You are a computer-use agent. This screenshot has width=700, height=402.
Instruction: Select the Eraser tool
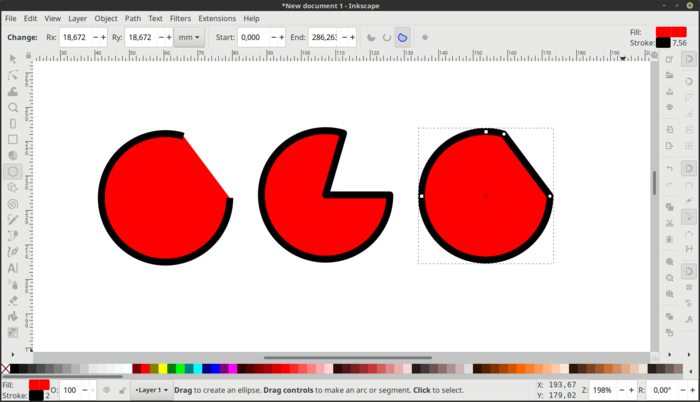(12, 300)
